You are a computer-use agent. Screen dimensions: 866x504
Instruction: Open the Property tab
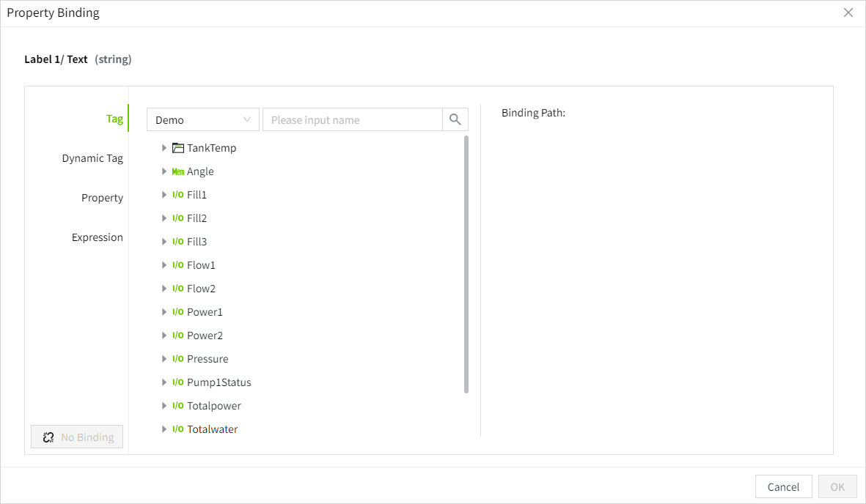[x=102, y=198]
